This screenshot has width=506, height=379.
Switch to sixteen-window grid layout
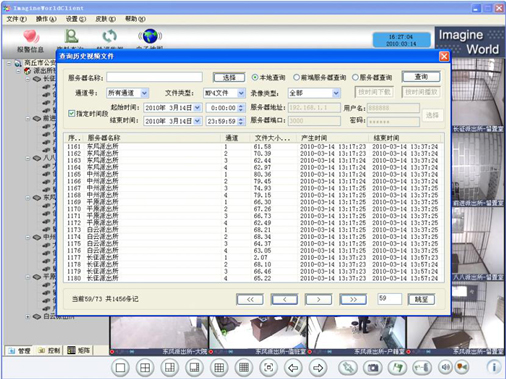[244, 368]
